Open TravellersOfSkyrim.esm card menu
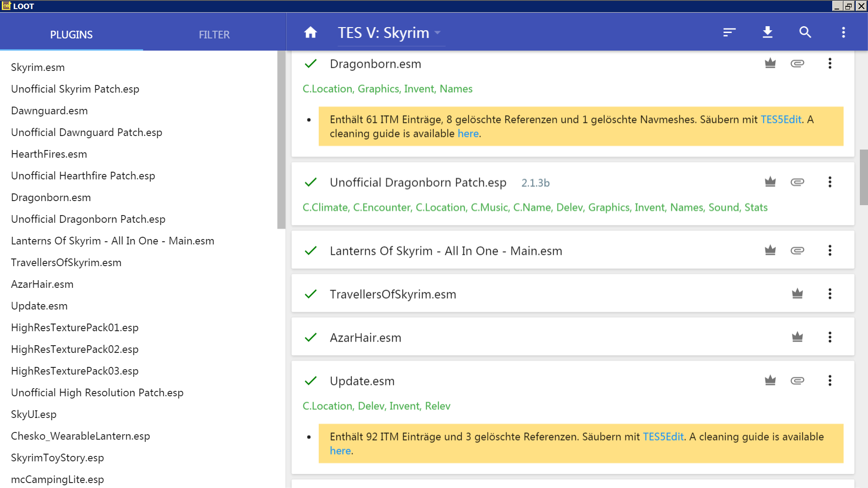The image size is (868, 488). 830,294
